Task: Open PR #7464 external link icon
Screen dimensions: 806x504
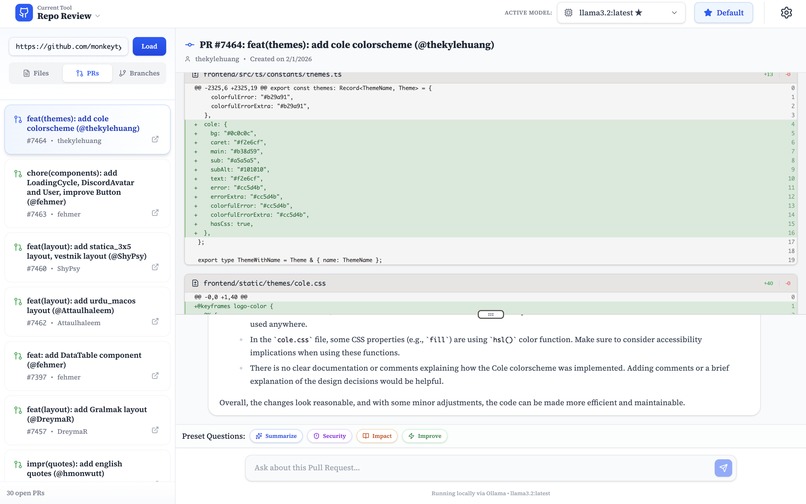Action: [x=155, y=139]
